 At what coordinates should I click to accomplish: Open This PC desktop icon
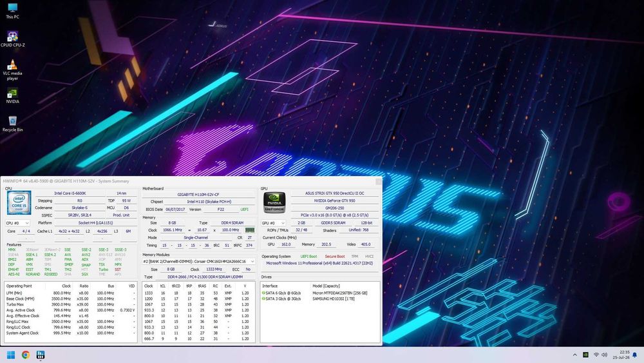click(x=12, y=11)
